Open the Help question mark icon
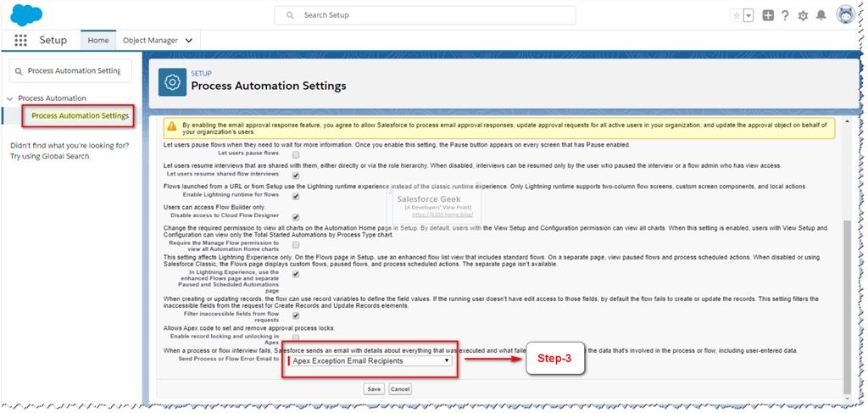The image size is (868, 413). [x=785, y=15]
